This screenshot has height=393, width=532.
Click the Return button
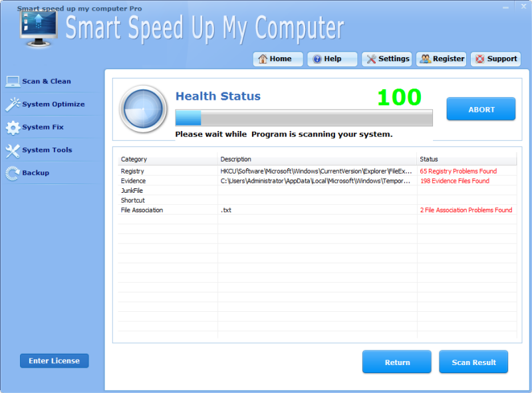tap(396, 362)
